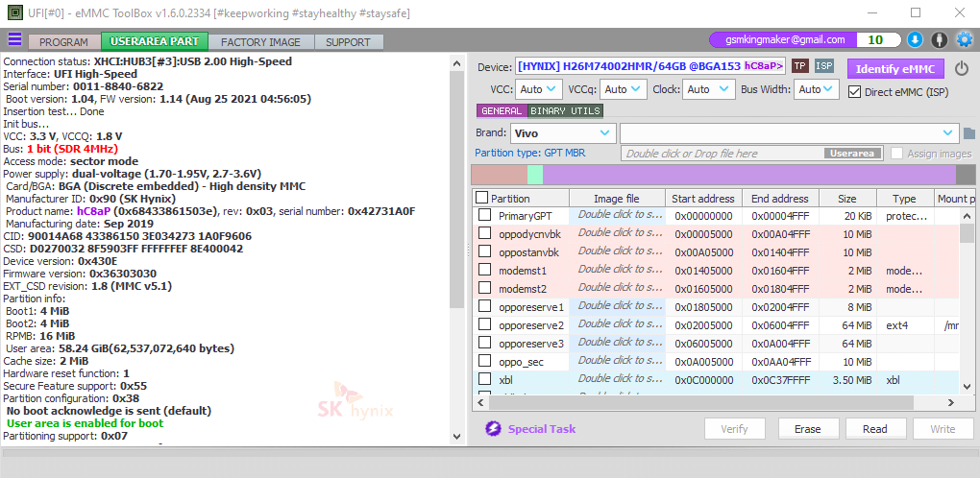The width and height of the screenshot is (980, 478).
Task: Check the oppostanvbk partition checkbox
Action: point(484,251)
